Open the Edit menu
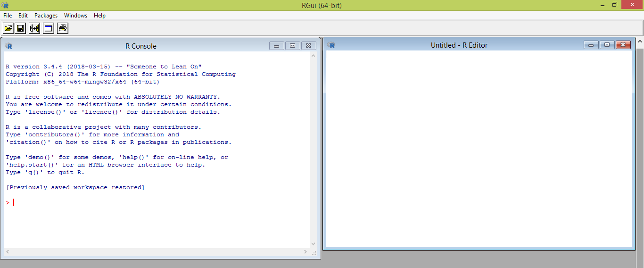The height and width of the screenshot is (268, 644). (x=23, y=16)
